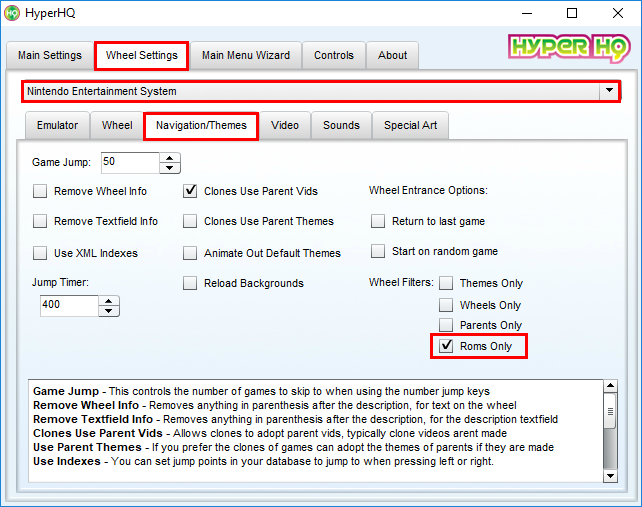642x507 pixels.
Task: Click the HyperHQ logo in top right
Action: coord(569,50)
